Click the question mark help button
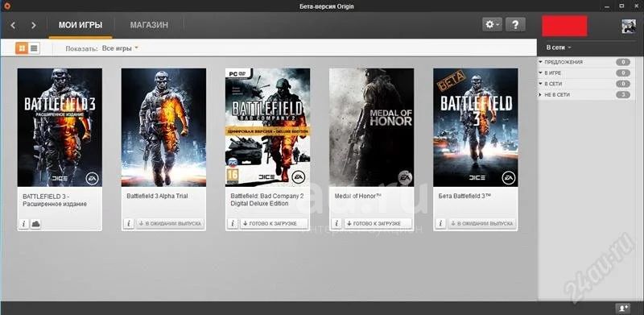The width and height of the screenshot is (644, 315). pos(515,25)
